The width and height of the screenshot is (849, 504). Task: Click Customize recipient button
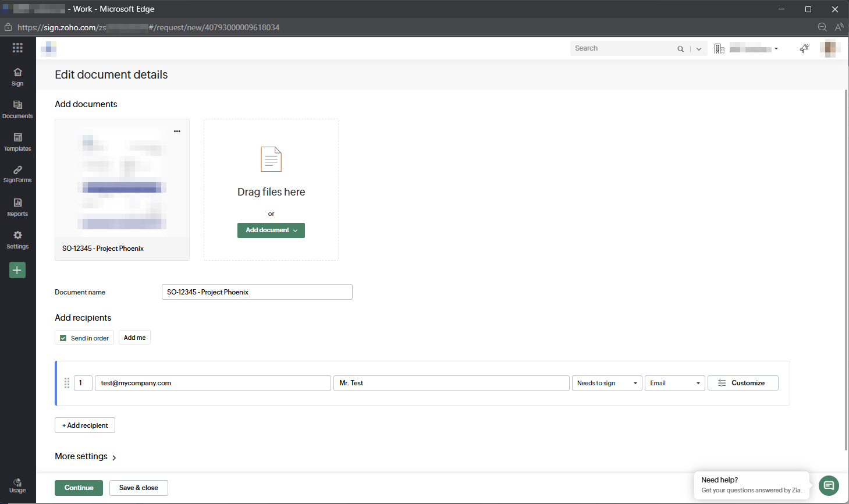743,383
